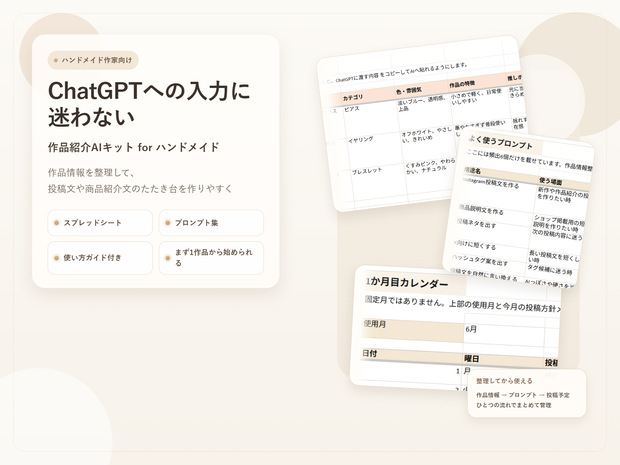
Task: Select the 使い方ガイド付き feature chip
Action: coord(100,258)
